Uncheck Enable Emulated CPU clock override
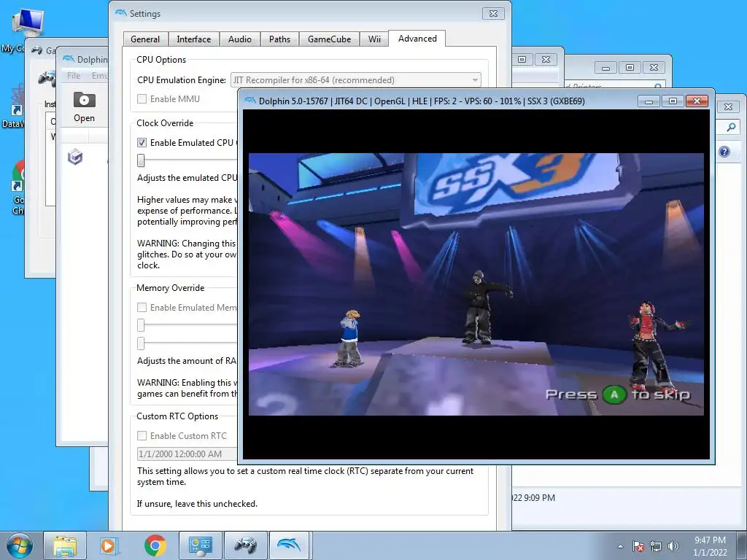747x560 pixels. [x=142, y=142]
